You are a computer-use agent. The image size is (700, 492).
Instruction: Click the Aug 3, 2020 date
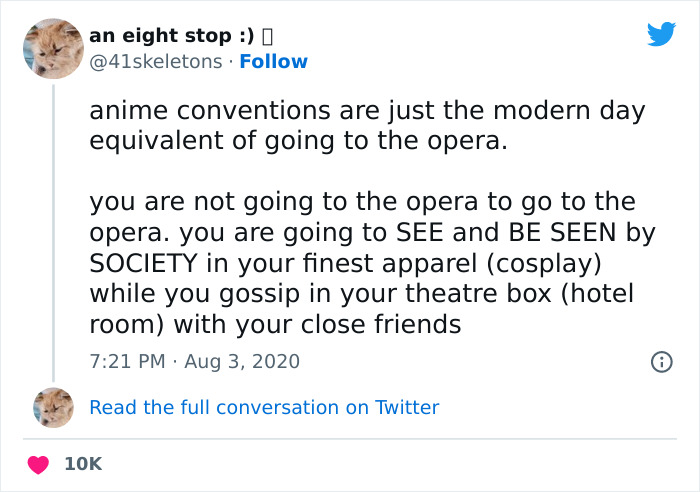pyautogui.click(x=241, y=361)
